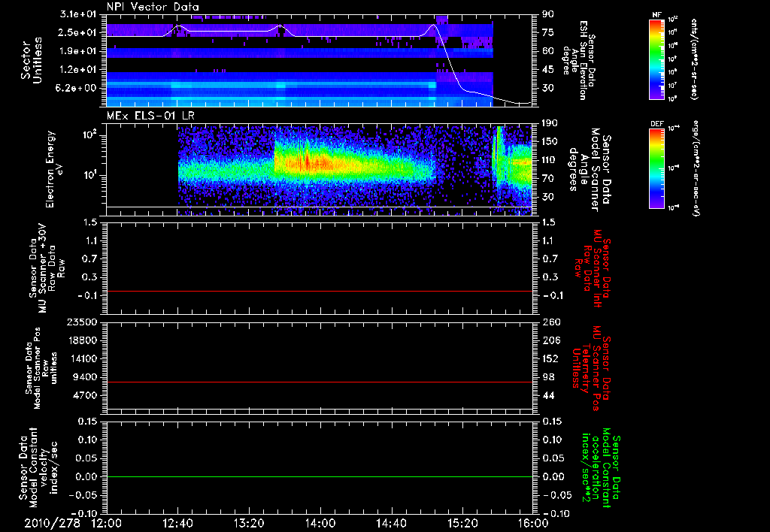Click the 150 scanner angle tick value
The height and width of the screenshot is (532, 770).
coord(550,142)
